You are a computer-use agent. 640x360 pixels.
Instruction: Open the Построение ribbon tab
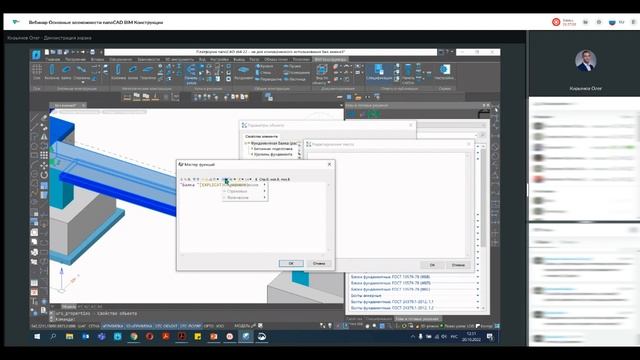pos(75,60)
